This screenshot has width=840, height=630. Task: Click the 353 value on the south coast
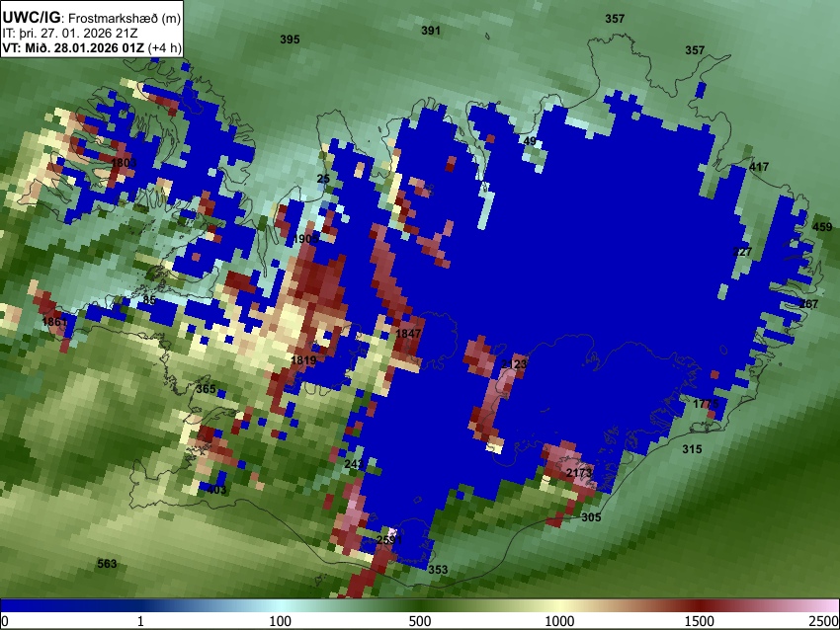tap(438, 570)
